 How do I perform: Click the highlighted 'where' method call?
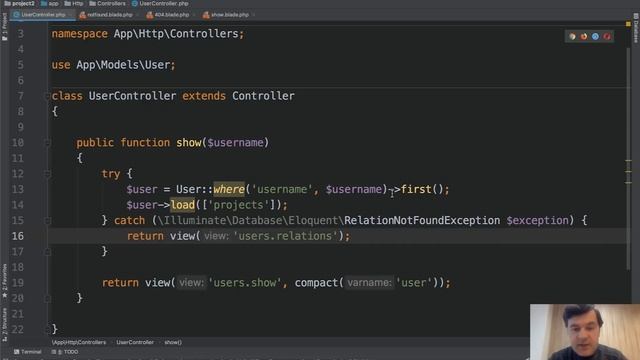click(229, 189)
